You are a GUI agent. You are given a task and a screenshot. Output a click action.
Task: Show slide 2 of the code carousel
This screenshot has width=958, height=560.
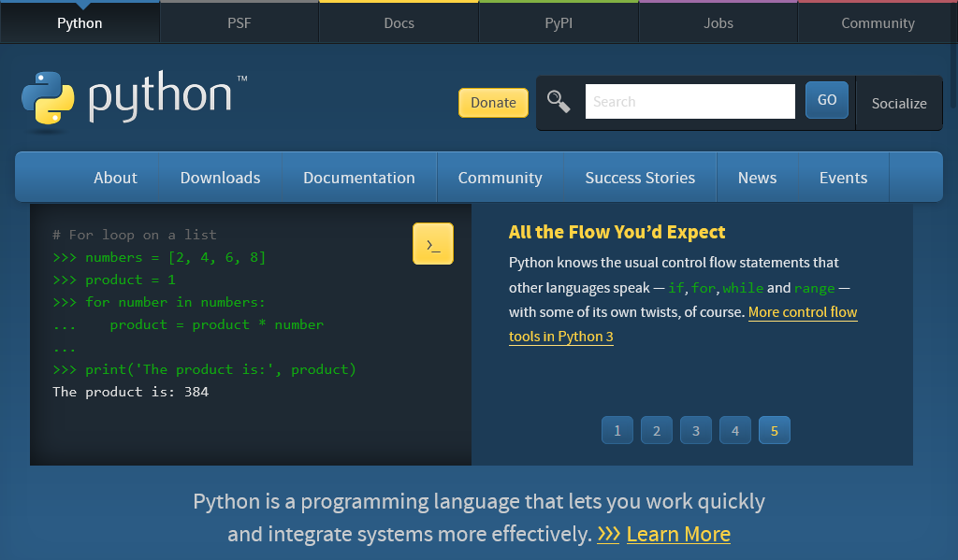coord(657,431)
